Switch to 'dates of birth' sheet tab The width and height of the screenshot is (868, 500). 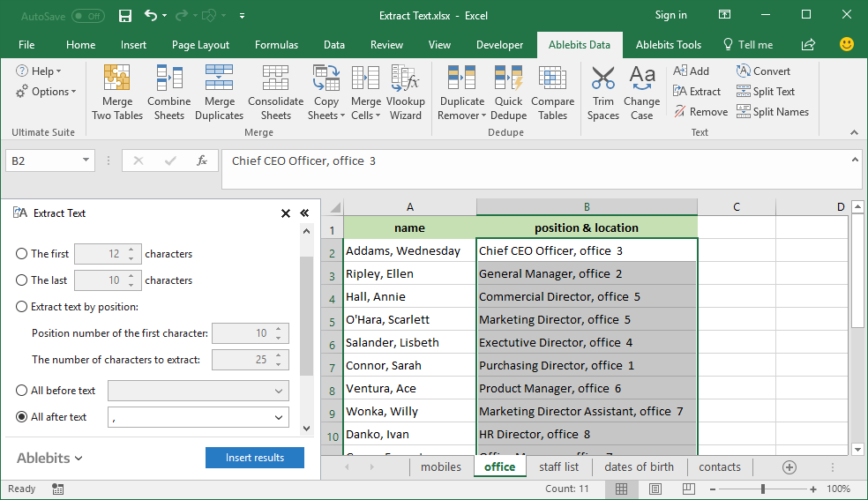639,466
